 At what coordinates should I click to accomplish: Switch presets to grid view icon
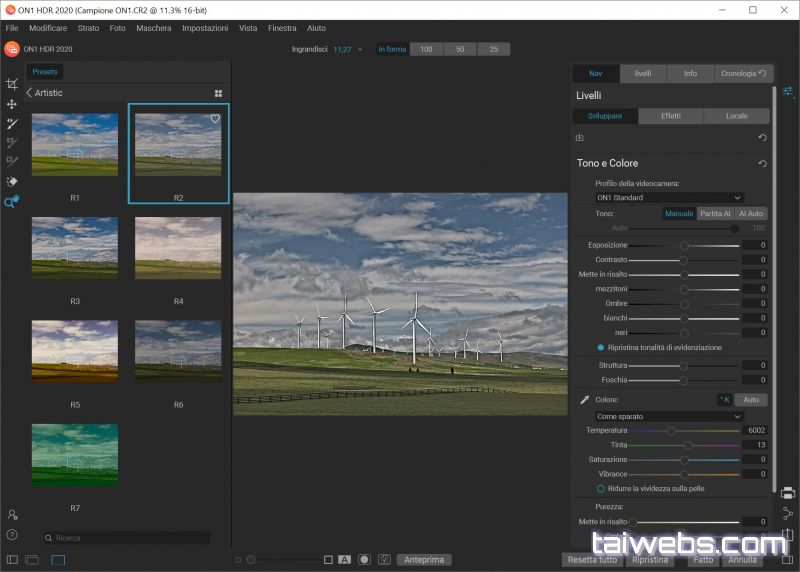coord(218,93)
